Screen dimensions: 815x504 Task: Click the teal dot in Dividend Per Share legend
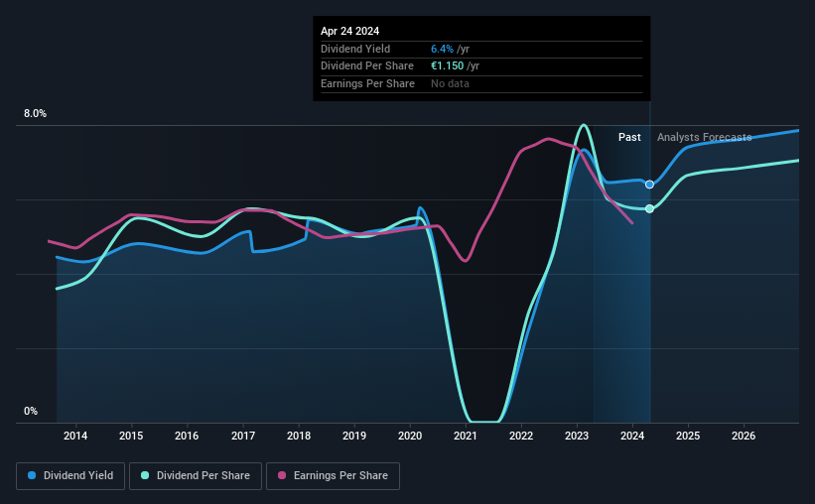coord(145,475)
